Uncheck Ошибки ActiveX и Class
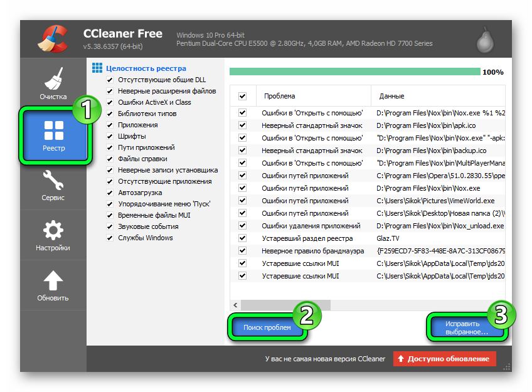 pos(110,102)
